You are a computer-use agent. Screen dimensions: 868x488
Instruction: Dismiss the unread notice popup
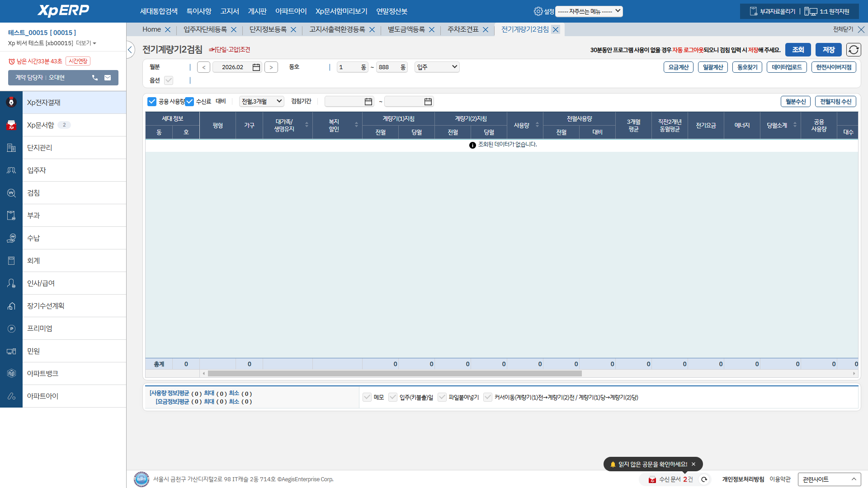[693, 464]
